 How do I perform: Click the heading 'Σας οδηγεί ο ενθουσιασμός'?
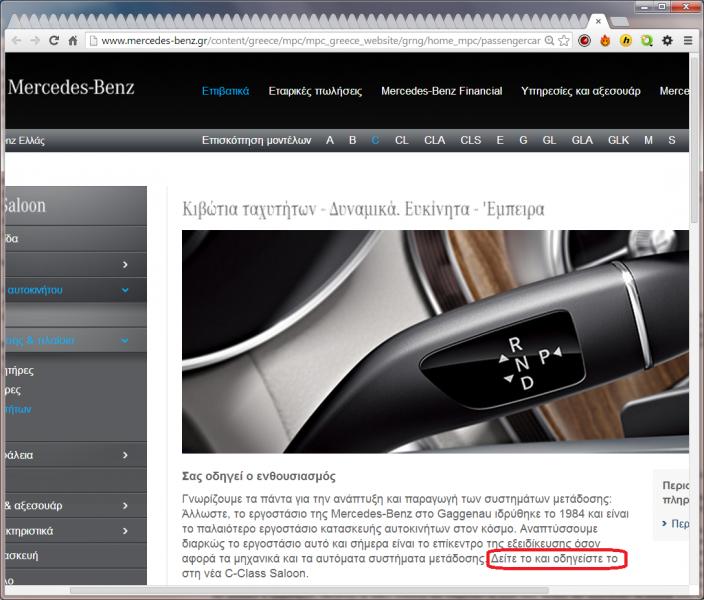[x=259, y=476]
